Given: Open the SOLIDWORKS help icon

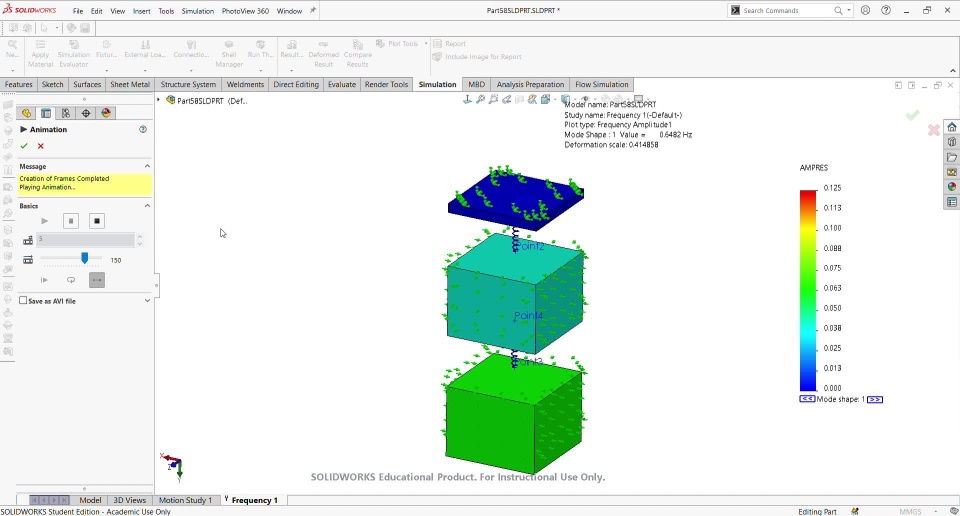Looking at the screenshot, I should [886, 10].
